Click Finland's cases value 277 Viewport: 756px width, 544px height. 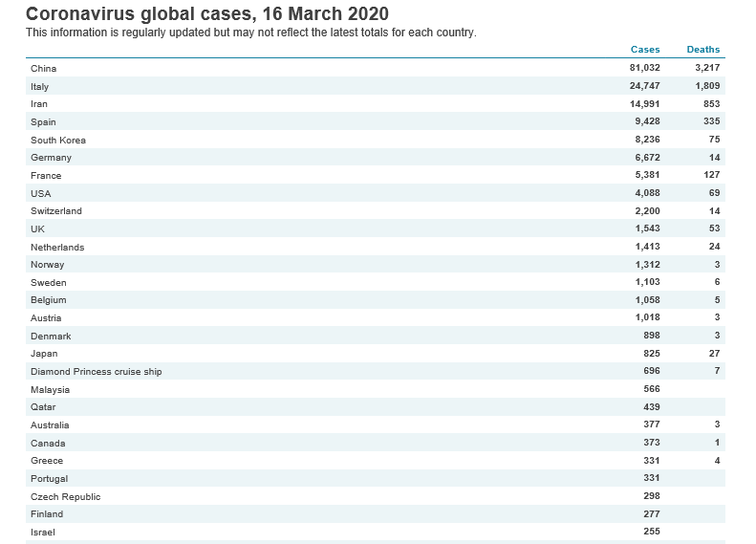[x=652, y=514]
